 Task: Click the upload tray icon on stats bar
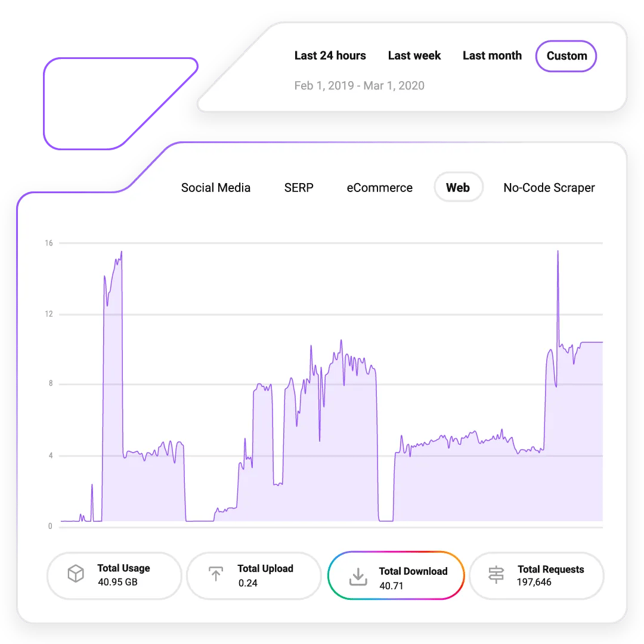pos(216,574)
